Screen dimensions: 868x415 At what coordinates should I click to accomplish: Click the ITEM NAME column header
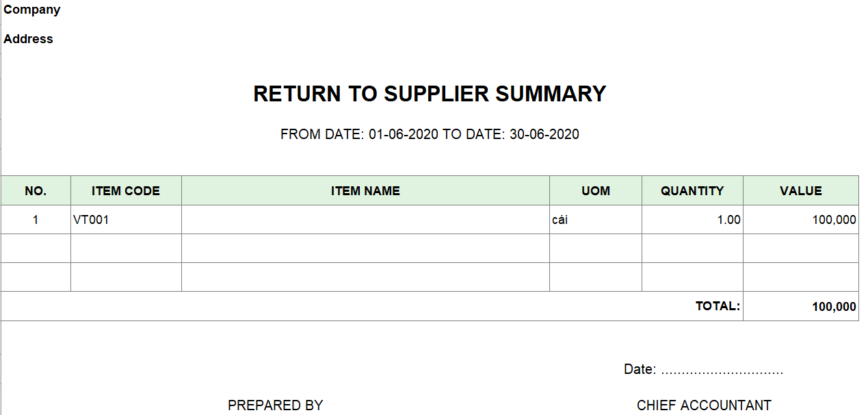tap(365, 191)
